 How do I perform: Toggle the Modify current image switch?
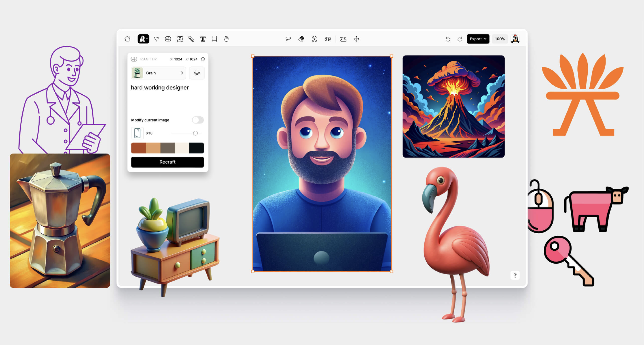point(197,120)
